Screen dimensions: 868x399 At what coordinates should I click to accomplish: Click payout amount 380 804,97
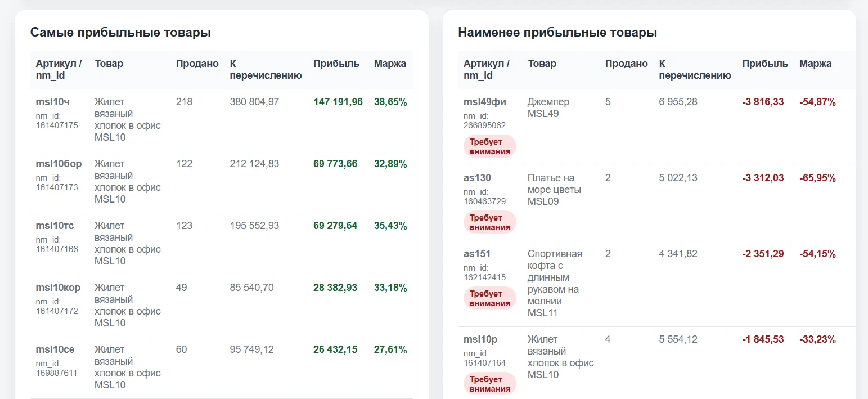[x=254, y=102]
